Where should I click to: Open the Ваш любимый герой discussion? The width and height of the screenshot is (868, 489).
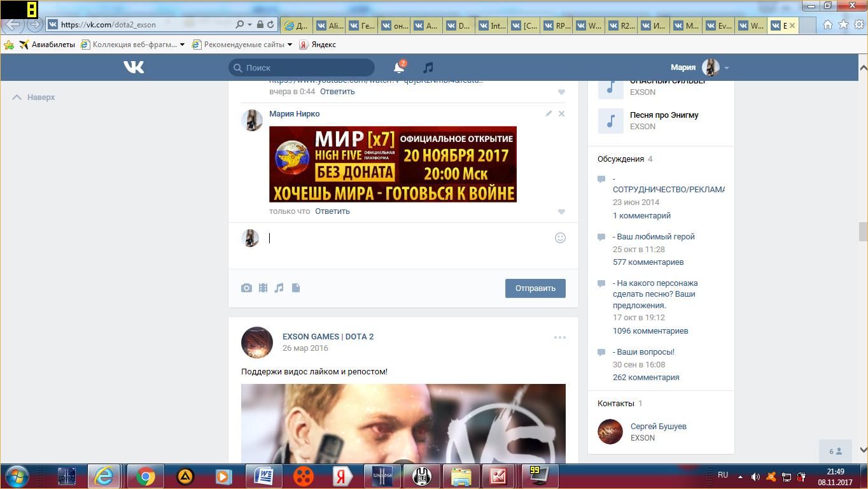(x=654, y=236)
